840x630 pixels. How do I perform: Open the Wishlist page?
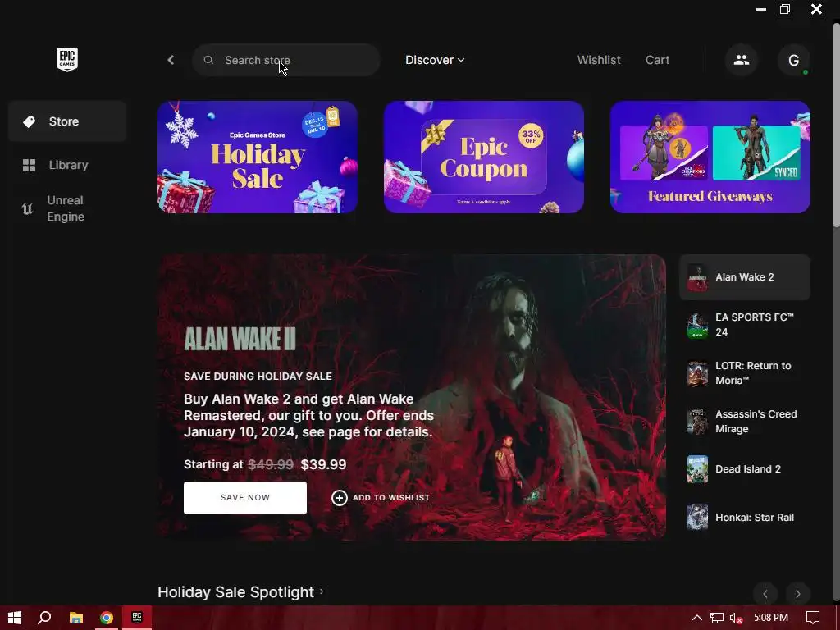pyautogui.click(x=599, y=60)
